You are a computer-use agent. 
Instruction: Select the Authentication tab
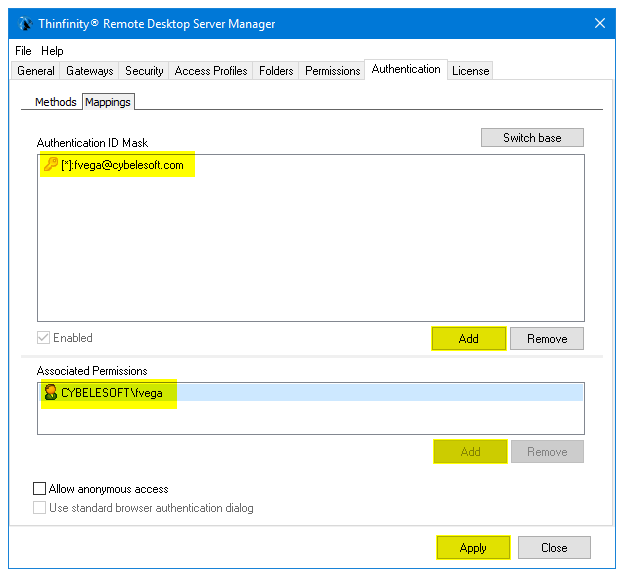[x=406, y=69]
